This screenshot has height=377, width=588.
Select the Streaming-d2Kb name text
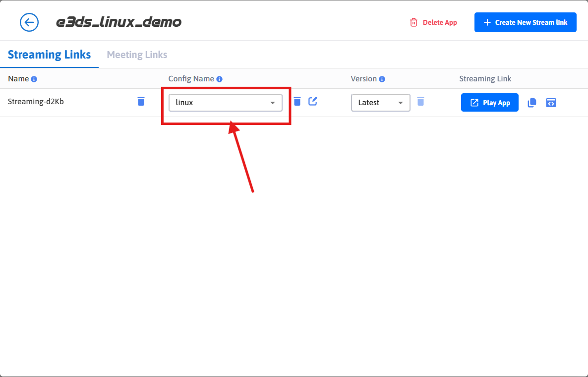point(36,102)
